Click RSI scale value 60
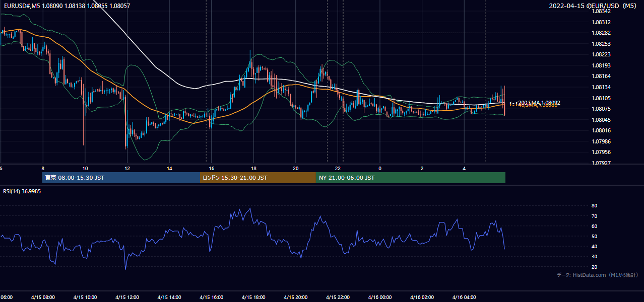Image resolution: width=644 pixels, height=302 pixels. [x=594, y=226]
